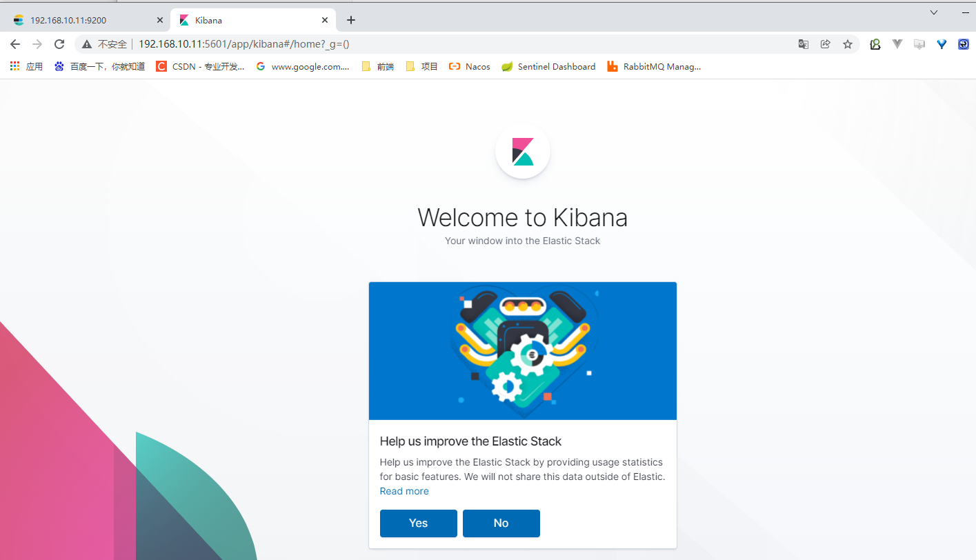Screen dimensions: 976x560
Task: Open the www.google.com bookmark
Action: (303, 66)
